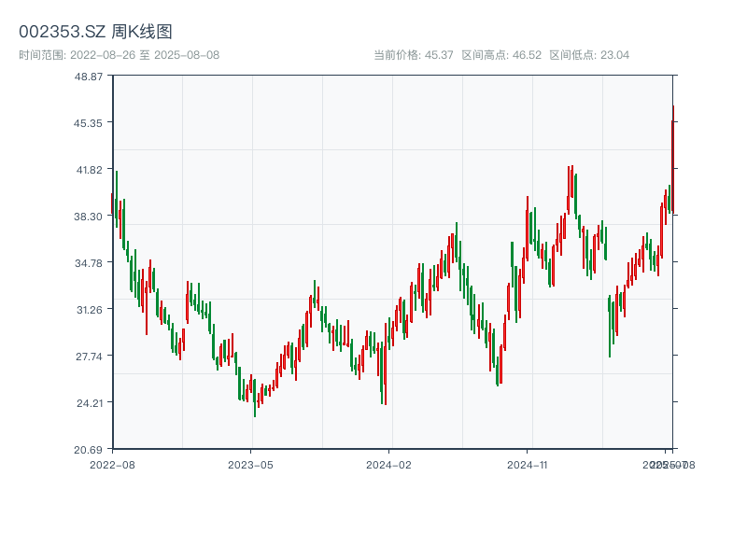The height and width of the screenshot is (560, 747).
Task: Click the 当前价格 45.37 label
Action: pos(414,55)
